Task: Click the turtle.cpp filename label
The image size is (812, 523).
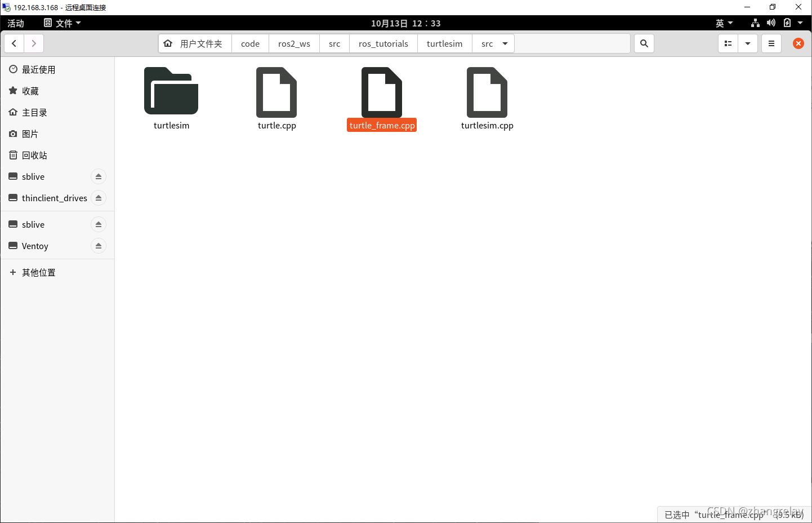Action: tap(276, 125)
